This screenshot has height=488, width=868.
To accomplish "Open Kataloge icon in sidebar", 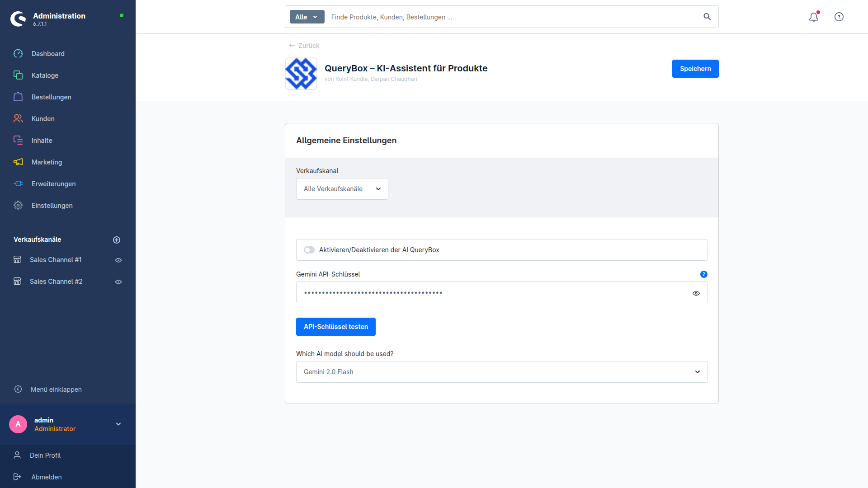I will click(x=18, y=75).
